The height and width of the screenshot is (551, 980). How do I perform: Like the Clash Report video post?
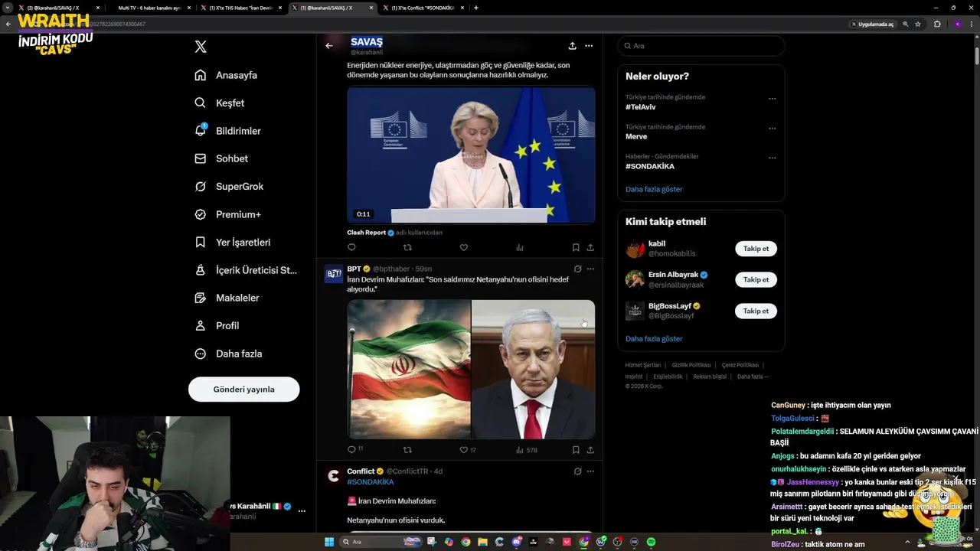click(463, 247)
